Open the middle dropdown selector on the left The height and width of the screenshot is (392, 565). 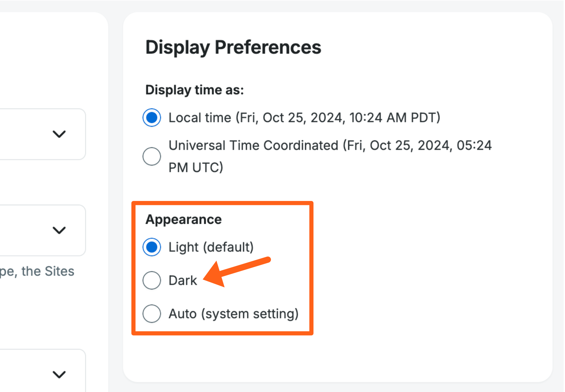(x=60, y=230)
